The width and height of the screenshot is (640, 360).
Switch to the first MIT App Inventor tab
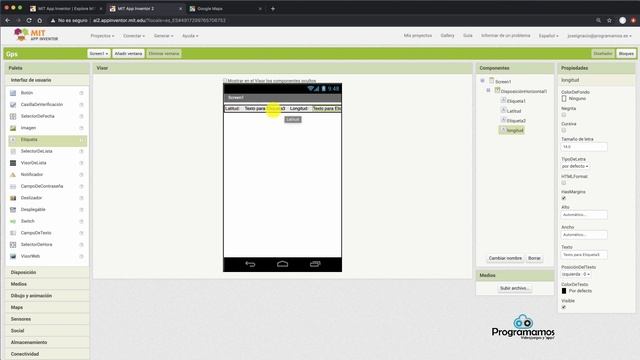pyautogui.click(x=66, y=9)
